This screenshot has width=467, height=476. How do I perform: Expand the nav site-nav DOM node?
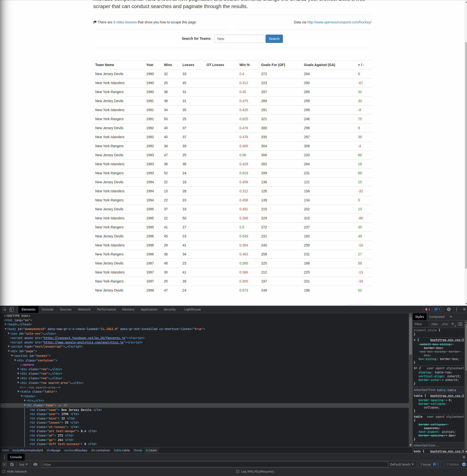[9, 334]
